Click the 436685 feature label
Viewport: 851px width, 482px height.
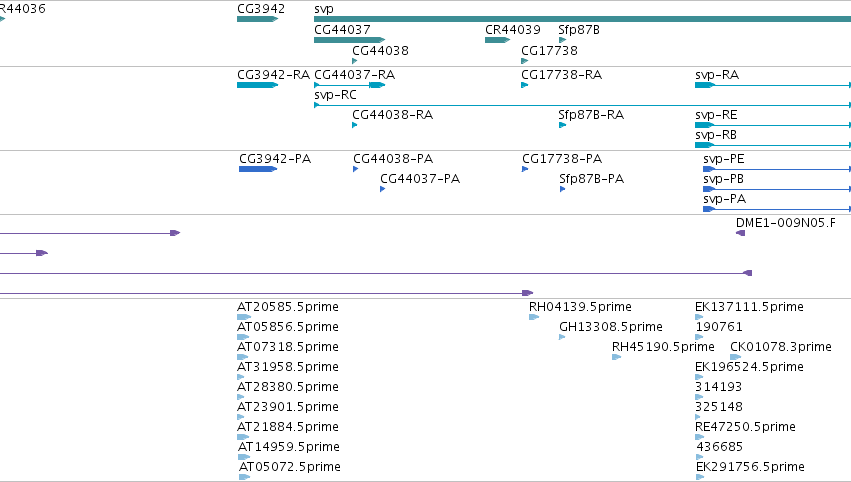coord(720,448)
